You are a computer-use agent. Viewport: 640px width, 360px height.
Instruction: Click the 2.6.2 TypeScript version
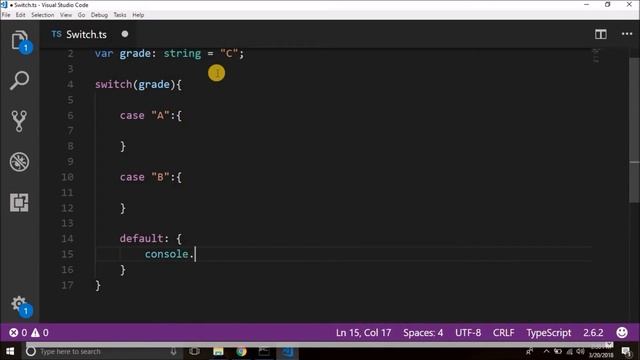tap(593, 333)
